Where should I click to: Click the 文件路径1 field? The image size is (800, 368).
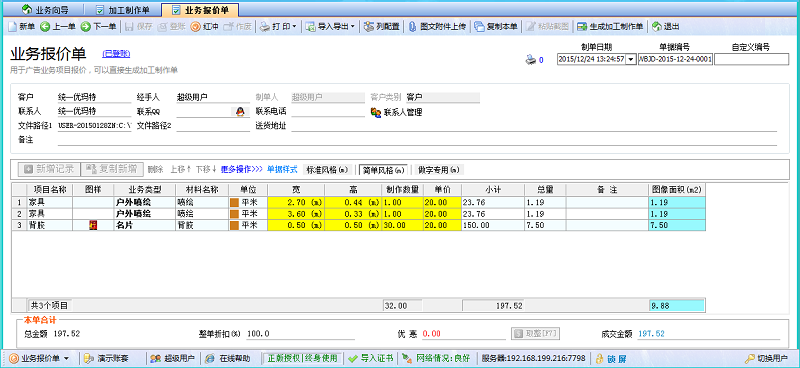[94, 126]
